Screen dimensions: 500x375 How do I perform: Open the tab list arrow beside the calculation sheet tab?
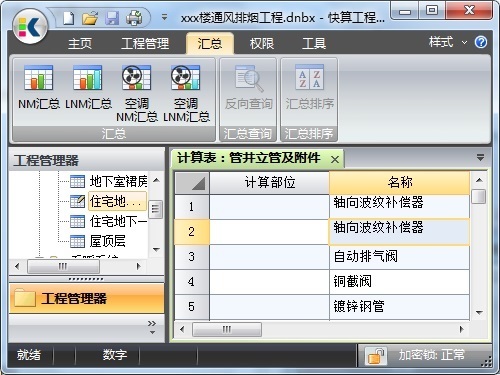pyautogui.click(x=480, y=157)
